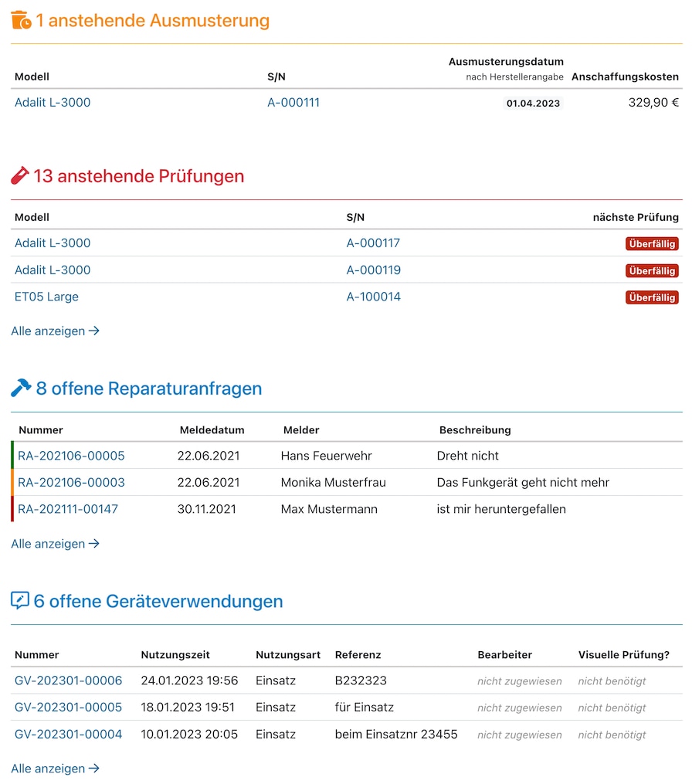Image resolution: width=692 pixels, height=784 pixels.
Task: Open device usage GV-202301-00006
Action: click(x=68, y=681)
